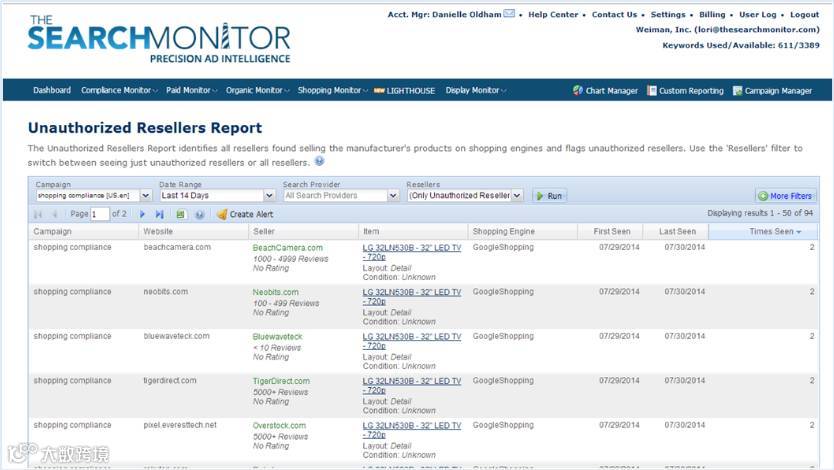Open the Search Provider dropdown
The width and height of the screenshot is (834, 470).
click(x=393, y=196)
